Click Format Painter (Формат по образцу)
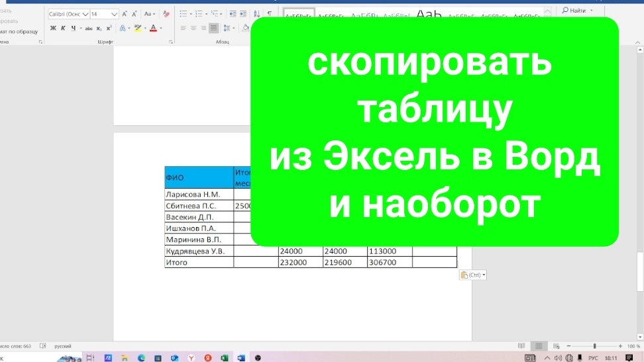The width and height of the screenshot is (644, 362). 19,31
